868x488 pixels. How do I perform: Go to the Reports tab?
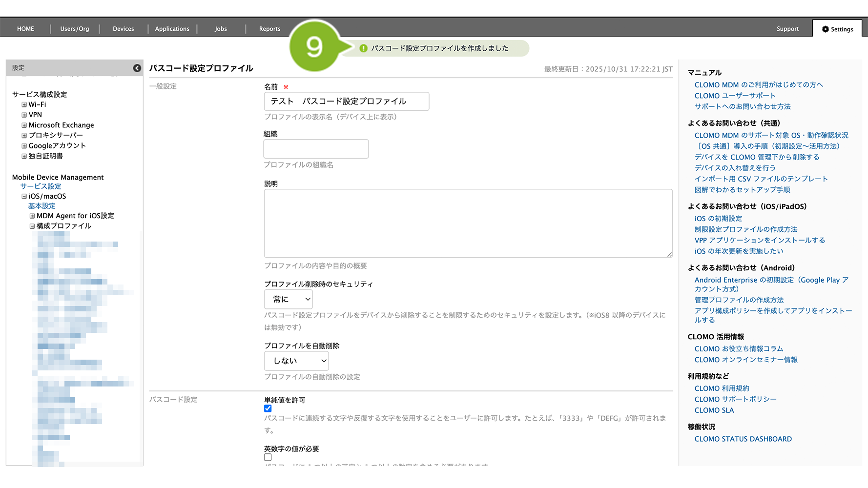(x=269, y=29)
